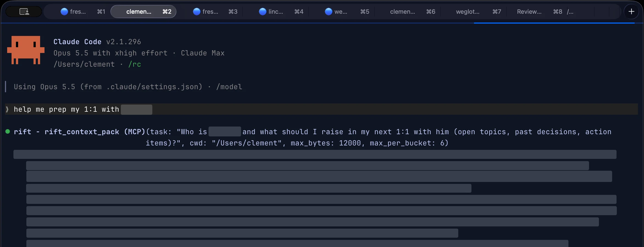Click the 'max_per_bucket: 6' parameter
Screen dimensions: 644x247
click(407, 143)
